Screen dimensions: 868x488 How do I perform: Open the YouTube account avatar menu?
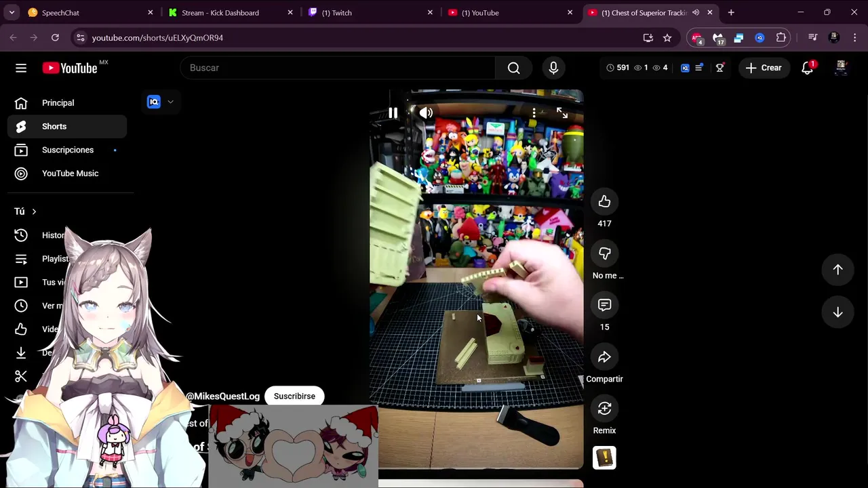pyautogui.click(x=841, y=68)
